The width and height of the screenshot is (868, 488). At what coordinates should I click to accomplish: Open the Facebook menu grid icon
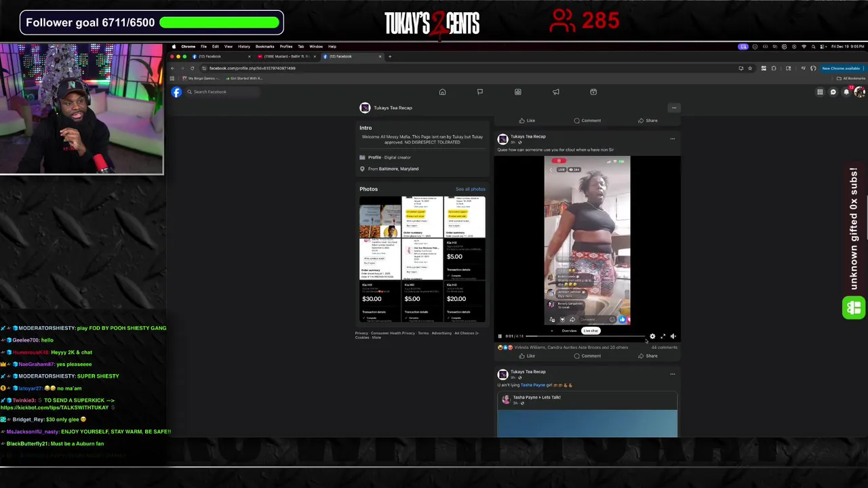[x=820, y=92]
